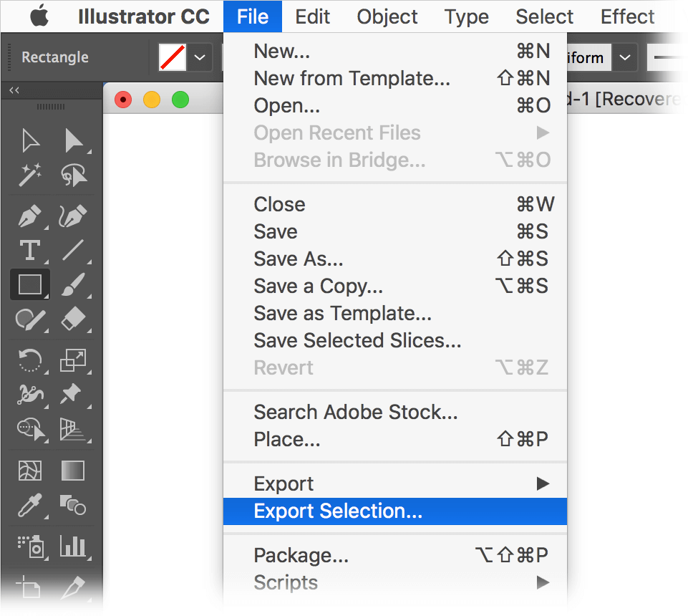Select the Paintbrush tool
This screenshot has height=616, width=688.
(x=73, y=284)
